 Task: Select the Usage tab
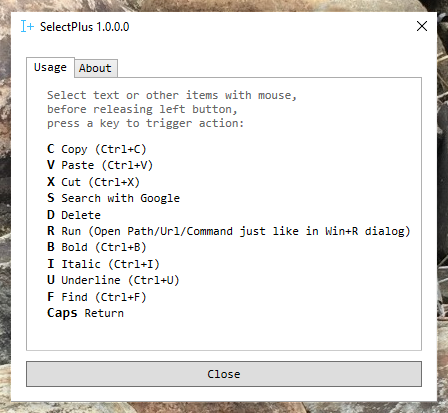click(50, 67)
